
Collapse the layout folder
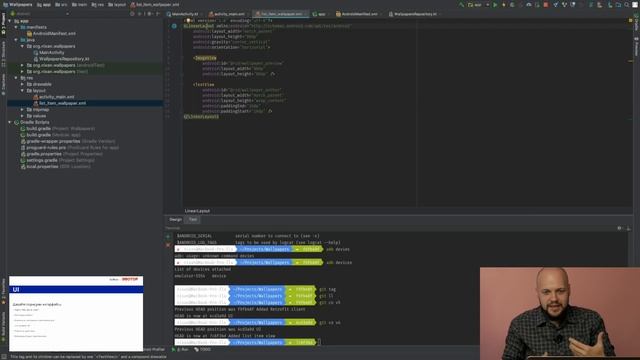click(x=22, y=91)
